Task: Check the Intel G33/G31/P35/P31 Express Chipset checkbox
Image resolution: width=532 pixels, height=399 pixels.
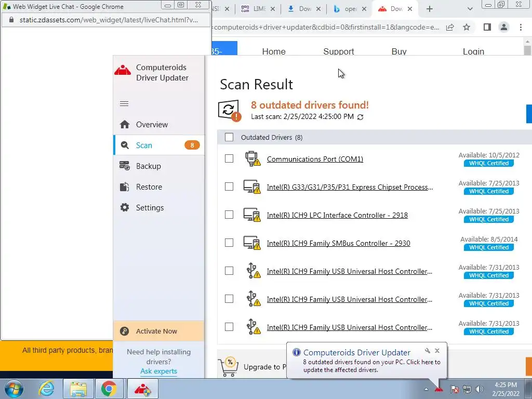Action: tap(229, 187)
